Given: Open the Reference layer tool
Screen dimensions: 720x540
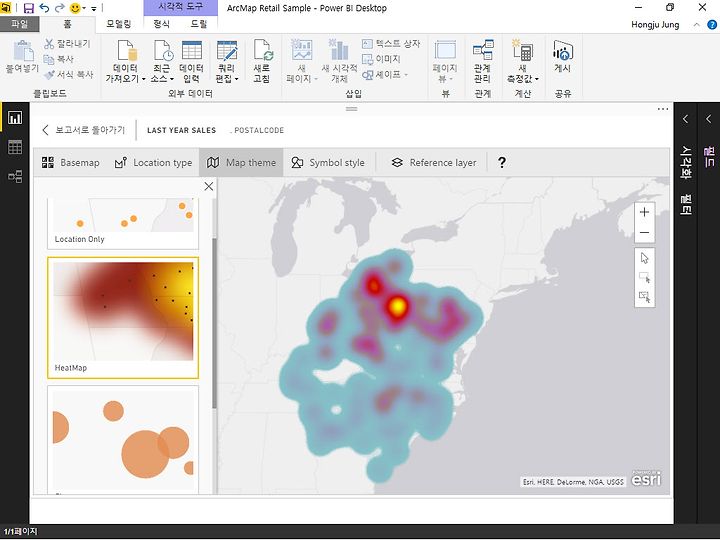Looking at the screenshot, I should pyautogui.click(x=434, y=163).
